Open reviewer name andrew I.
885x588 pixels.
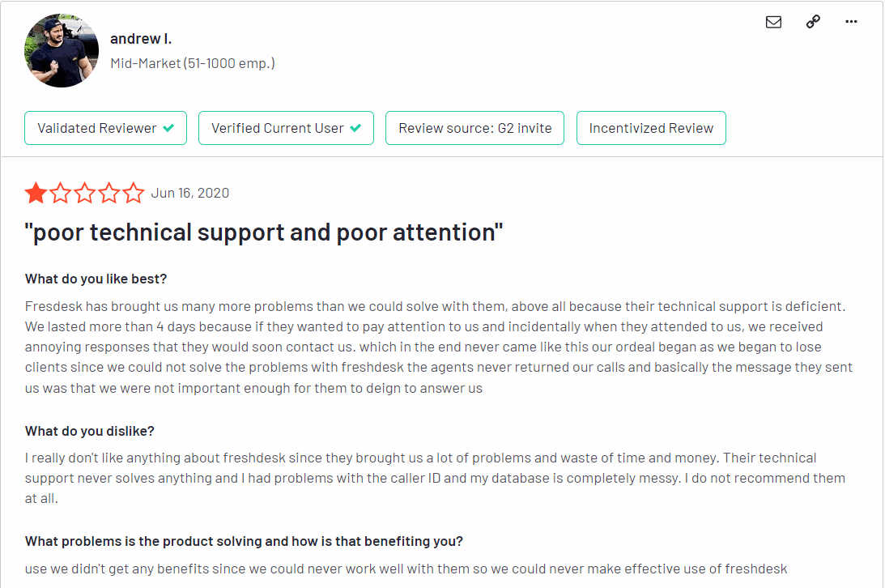pos(141,38)
